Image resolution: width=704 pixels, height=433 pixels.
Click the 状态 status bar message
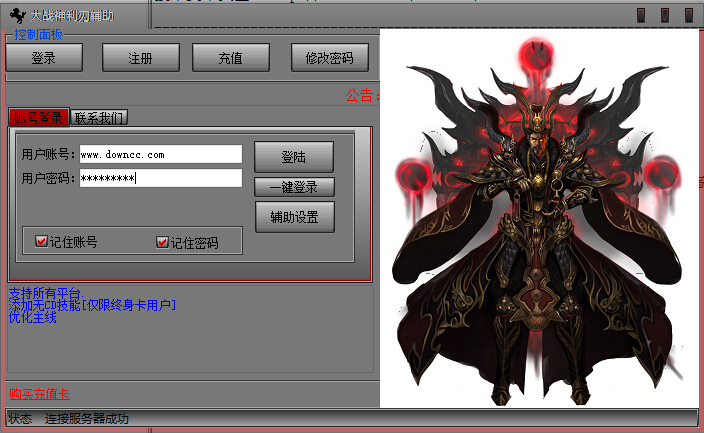(x=86, y=419)
